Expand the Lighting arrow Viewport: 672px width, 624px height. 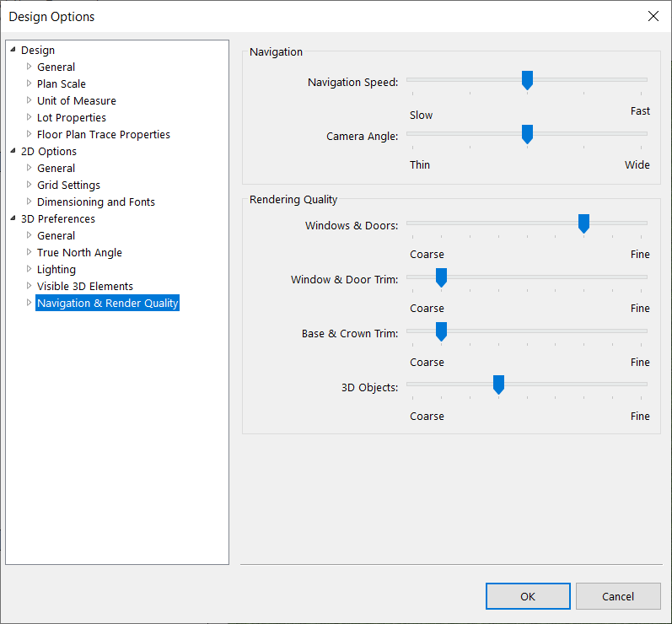point(30,269)
